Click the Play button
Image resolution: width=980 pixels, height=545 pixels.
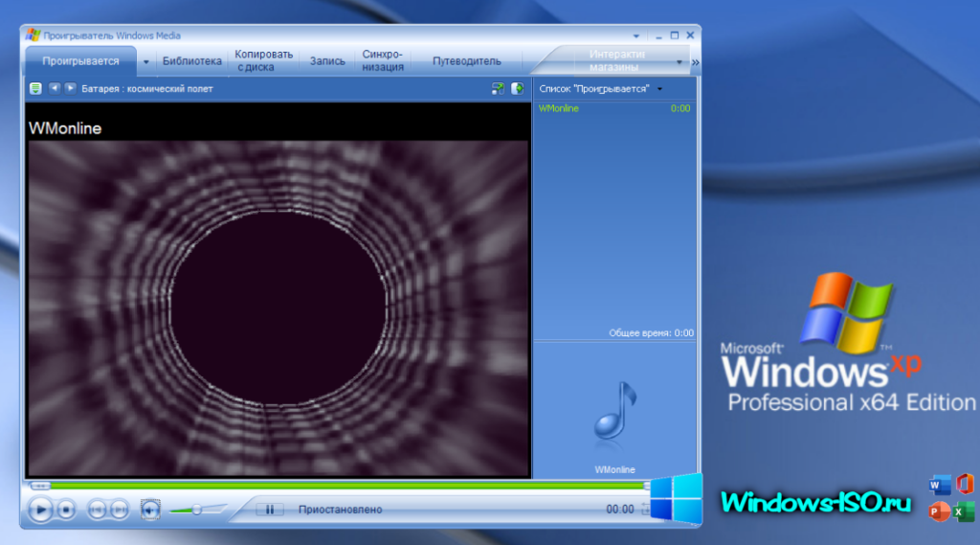[40, 510]
